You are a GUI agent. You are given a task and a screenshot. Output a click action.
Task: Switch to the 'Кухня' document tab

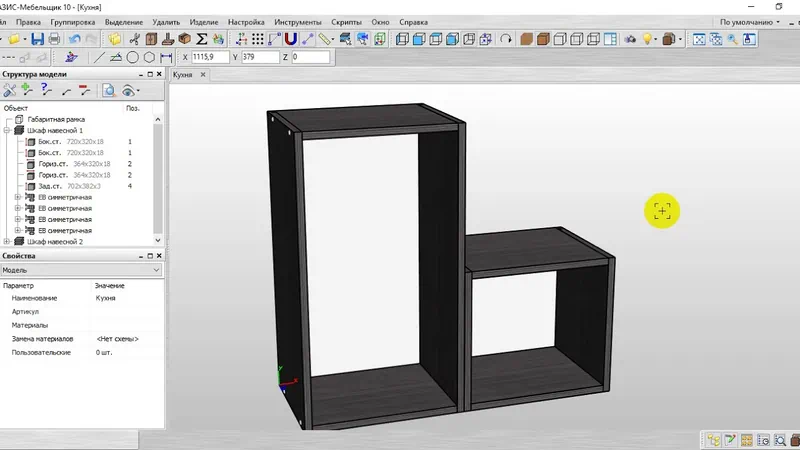pyautogui.click(x=183, y=74)
